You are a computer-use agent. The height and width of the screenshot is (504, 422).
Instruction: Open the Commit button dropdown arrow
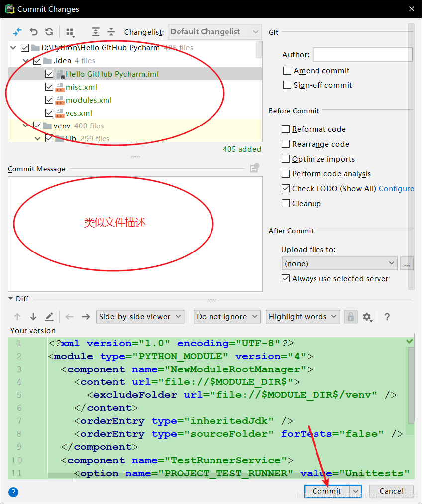click(356, 491)
